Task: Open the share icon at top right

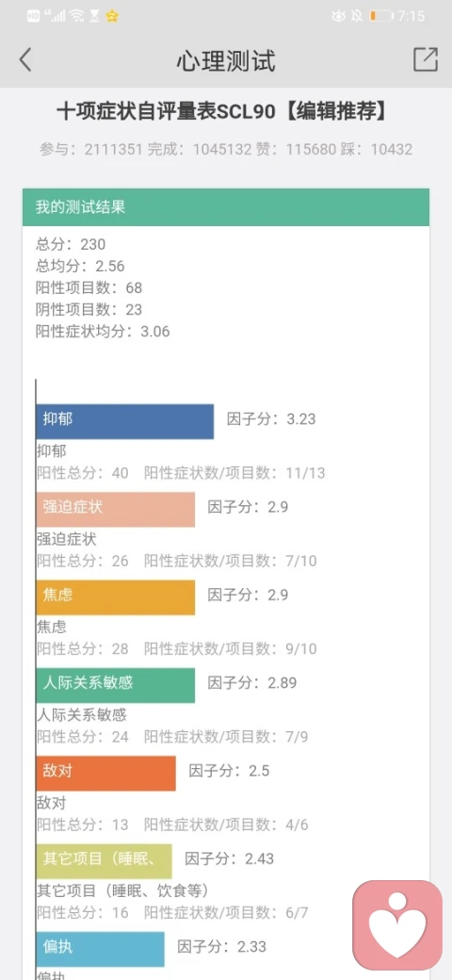Action: coord(426,59)
